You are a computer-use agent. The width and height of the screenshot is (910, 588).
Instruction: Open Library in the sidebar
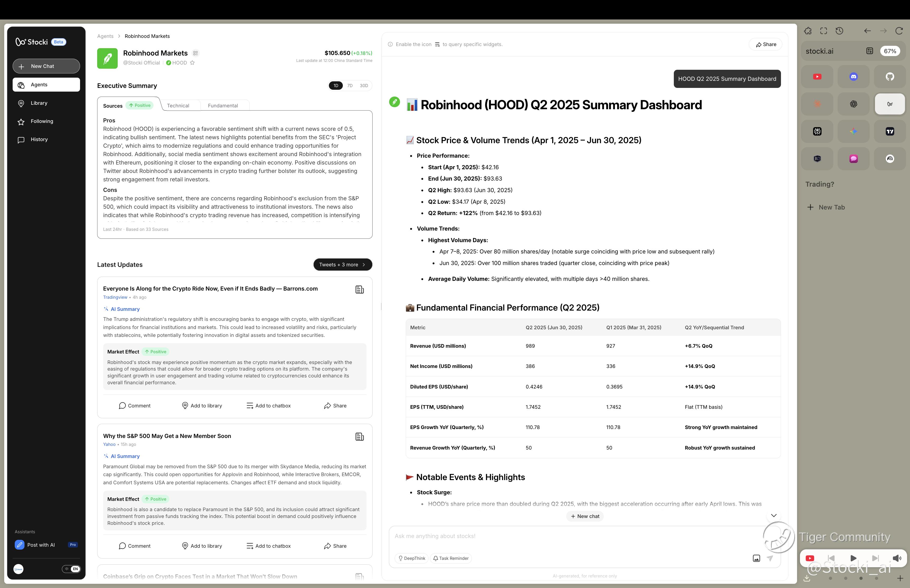(x=39, y=103)
